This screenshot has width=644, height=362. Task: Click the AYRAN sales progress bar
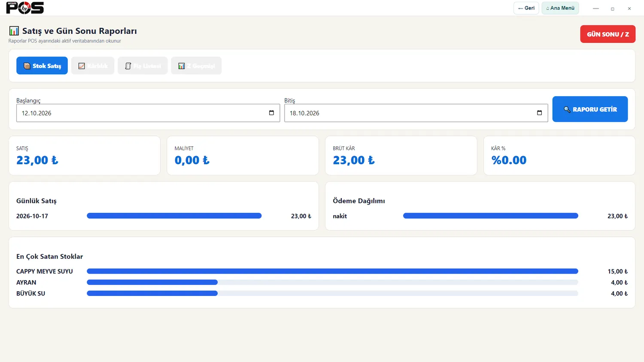pos(332,282)
